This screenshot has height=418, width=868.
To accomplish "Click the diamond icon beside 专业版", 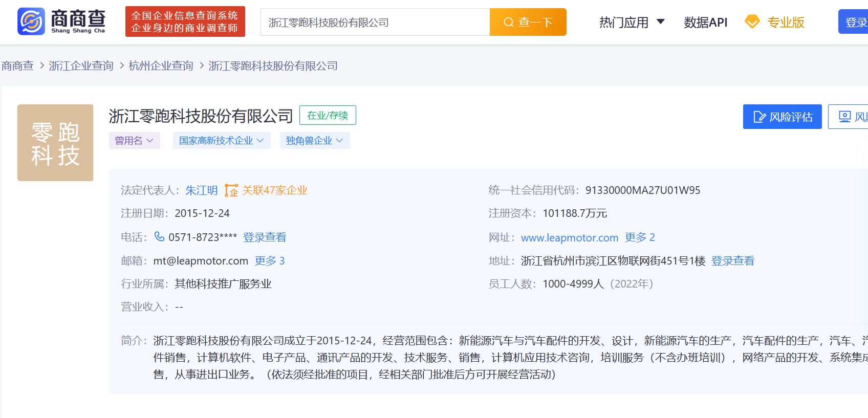I will pyautogui.click(x=752, y=22).
